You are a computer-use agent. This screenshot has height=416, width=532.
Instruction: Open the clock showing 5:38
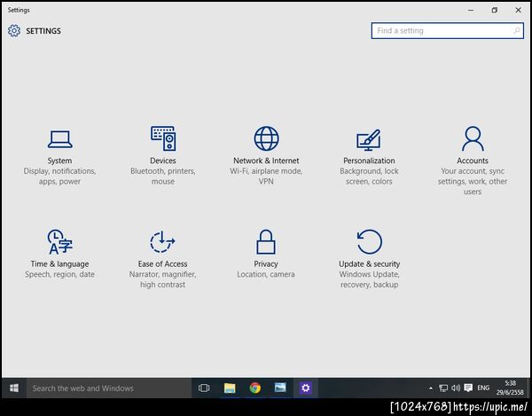[x=510, y=388]
